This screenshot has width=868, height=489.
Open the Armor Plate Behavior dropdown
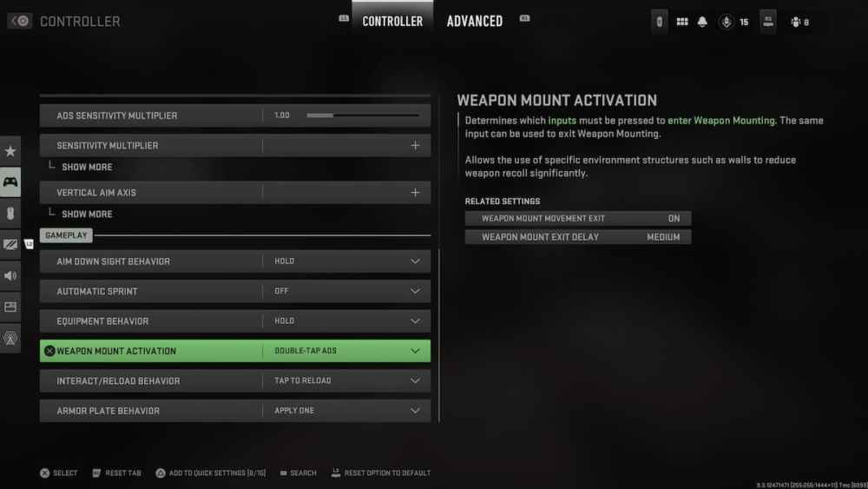point(235,410)
